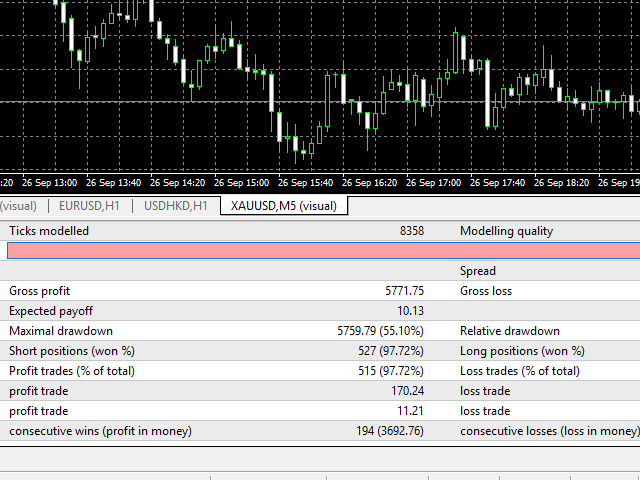Screen dimensions: 640x480
Task: Click the consecutive wins value 194 (3692.76)
Action: 390,431
